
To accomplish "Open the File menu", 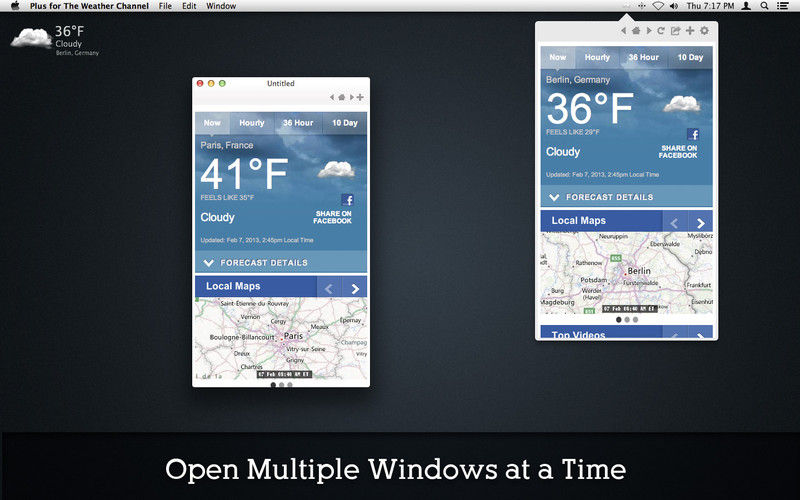I will tap(165, 6).
